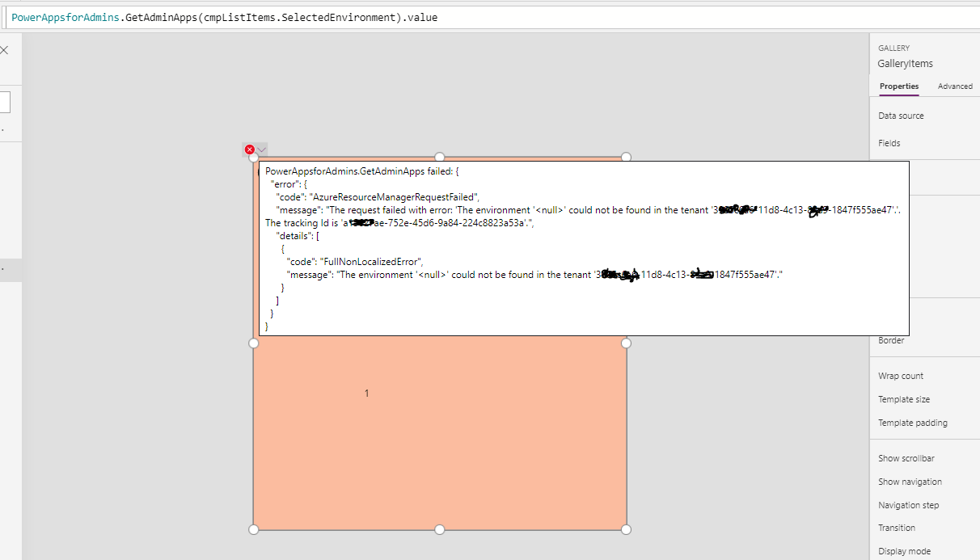
Task: Open the Data source property
Action: [901, 116]
